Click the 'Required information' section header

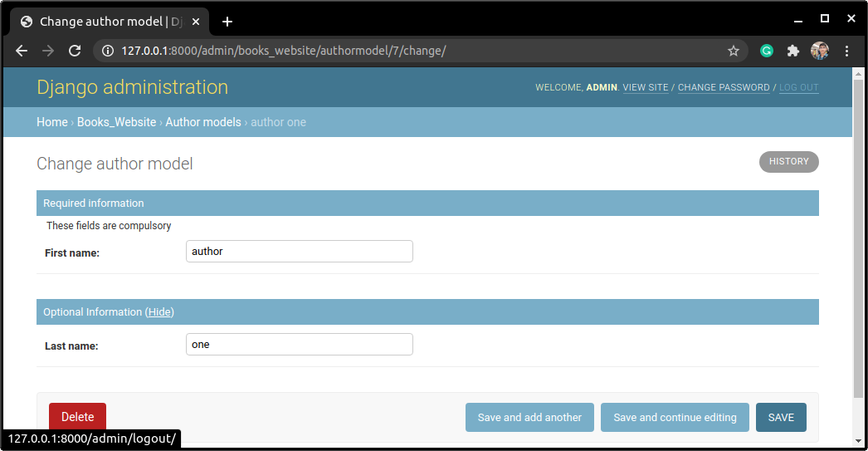(427, 203)
